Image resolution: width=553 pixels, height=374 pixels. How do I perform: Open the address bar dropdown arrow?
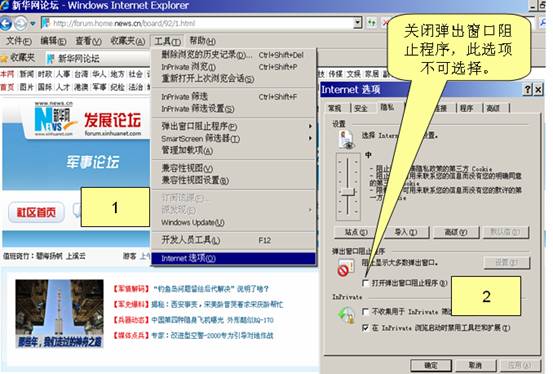point(358,23)
